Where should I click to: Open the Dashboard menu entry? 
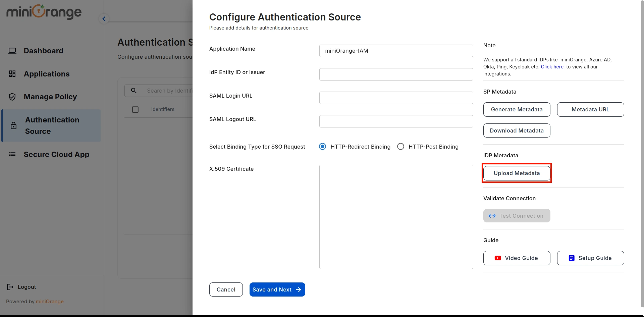(43, 51)
